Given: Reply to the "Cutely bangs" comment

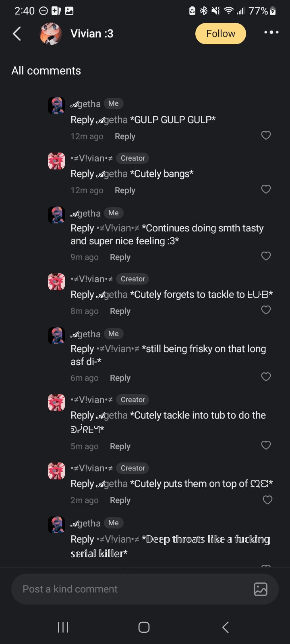Looking at the screenshot, I should [125, 190].
